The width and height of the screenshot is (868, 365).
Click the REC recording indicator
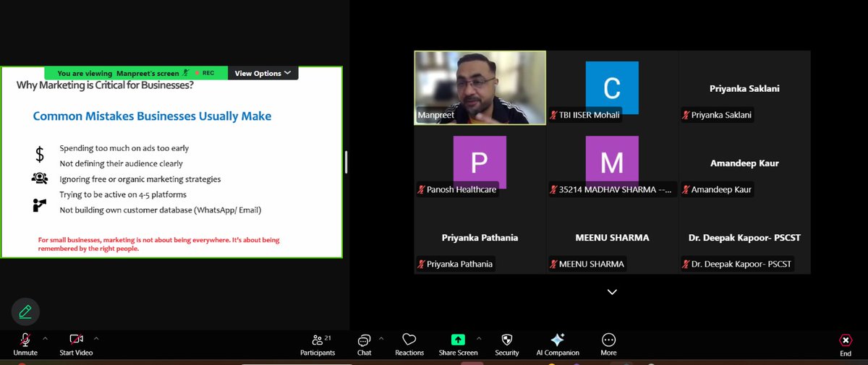click(204, 73)
